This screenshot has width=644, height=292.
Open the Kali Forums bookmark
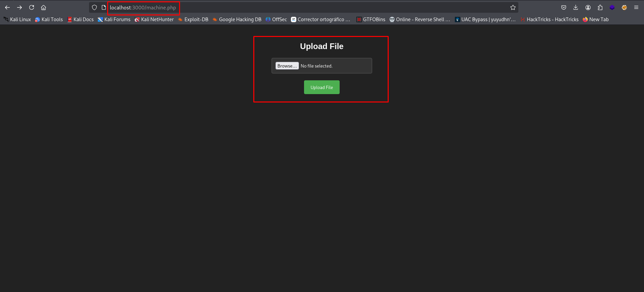tap(114, 19)
